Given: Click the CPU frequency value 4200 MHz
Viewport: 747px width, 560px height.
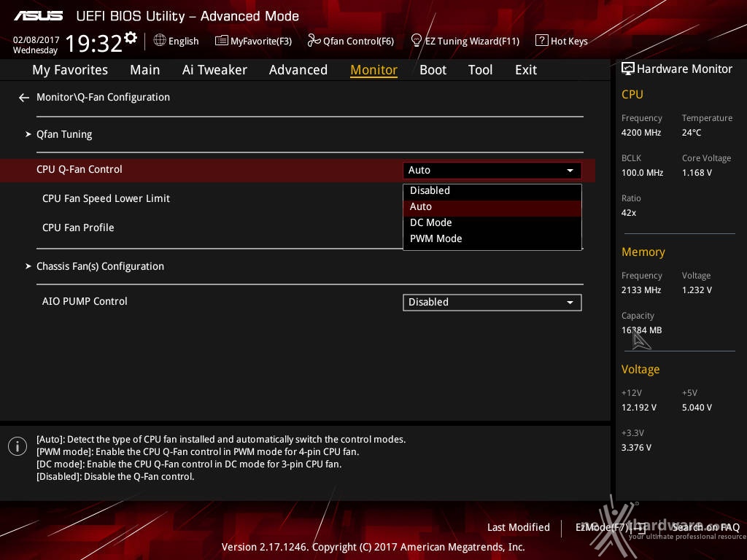Looking at the screenshot, I should [640, 133].
